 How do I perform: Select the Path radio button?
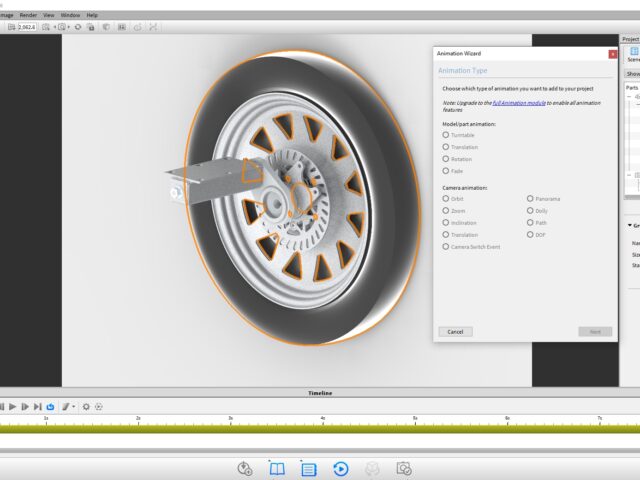pyautogui.click(x=530, y=222)
